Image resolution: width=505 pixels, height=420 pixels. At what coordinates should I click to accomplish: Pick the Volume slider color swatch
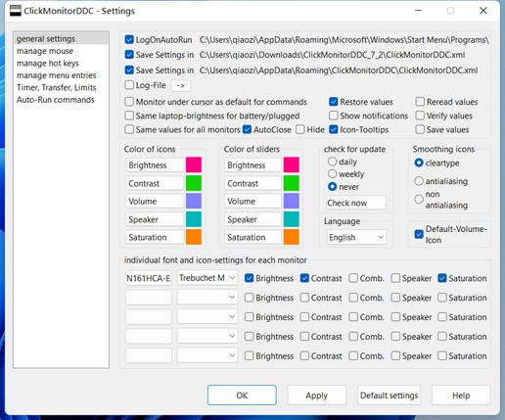[x=292, y=201]
